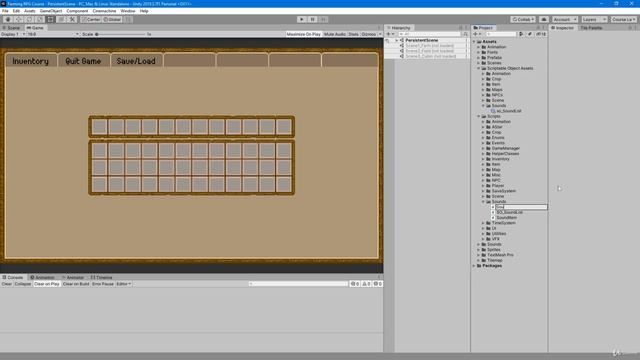Select the Rect Transform tool

click(x=51, y=19)
